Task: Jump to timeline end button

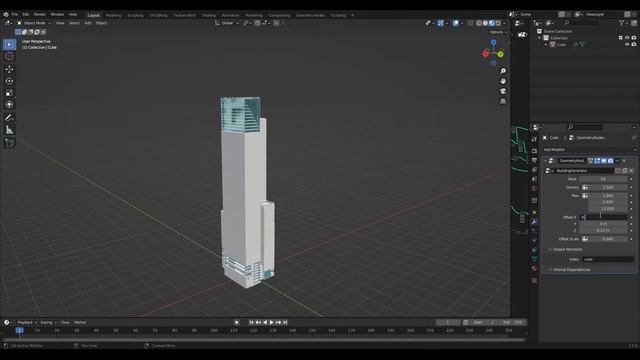Action: [x=285, y=322]
